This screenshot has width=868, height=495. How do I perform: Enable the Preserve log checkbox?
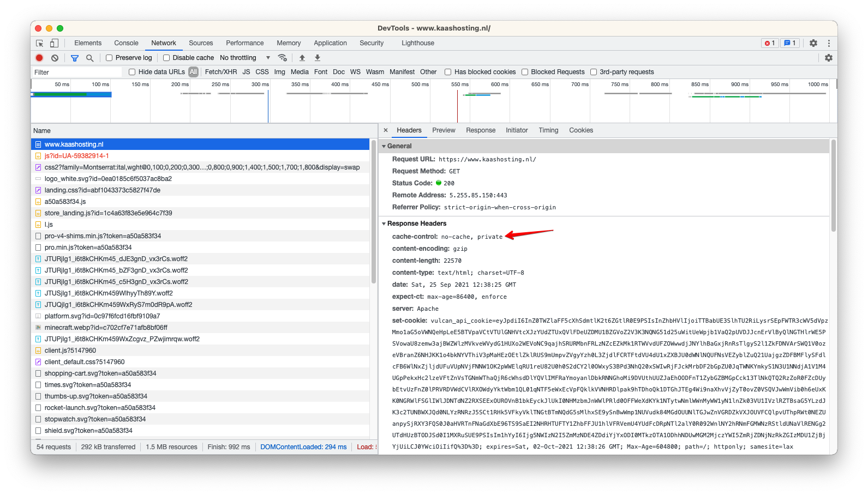[x=109, y=58]
